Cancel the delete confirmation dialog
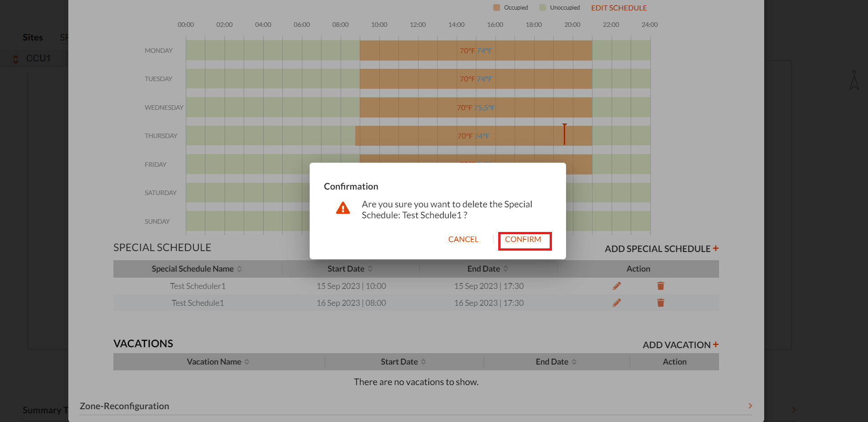 (x=463, y=240)
